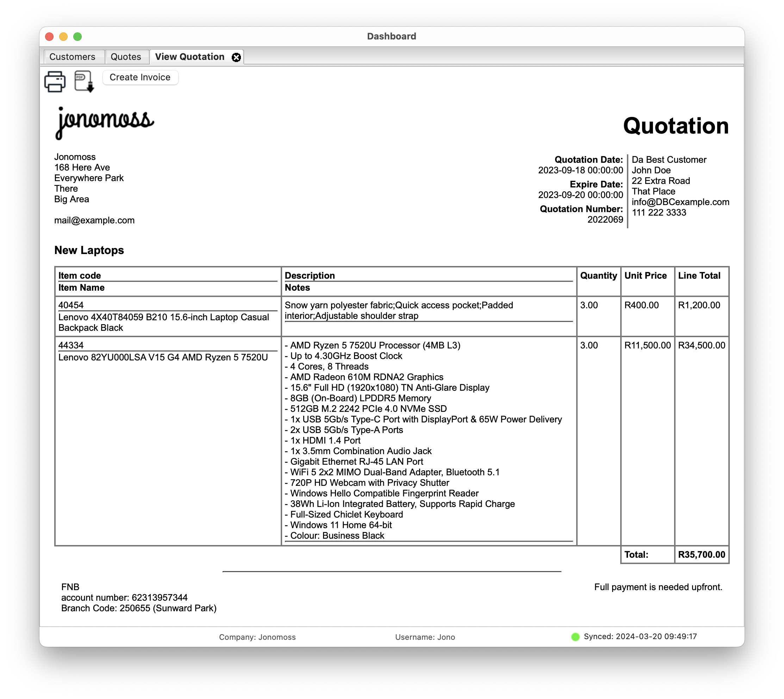Click the line total R1,200.00
784x699 pixels.
coord(699,305)
